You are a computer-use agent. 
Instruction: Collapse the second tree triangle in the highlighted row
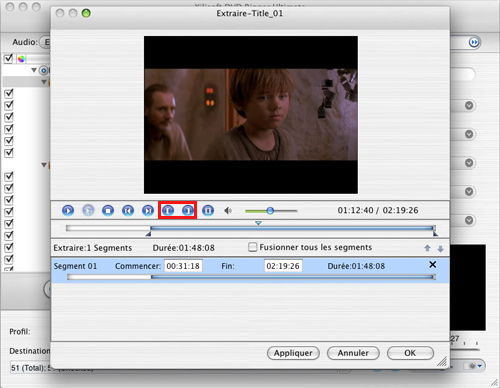click(x=44, y=82)
